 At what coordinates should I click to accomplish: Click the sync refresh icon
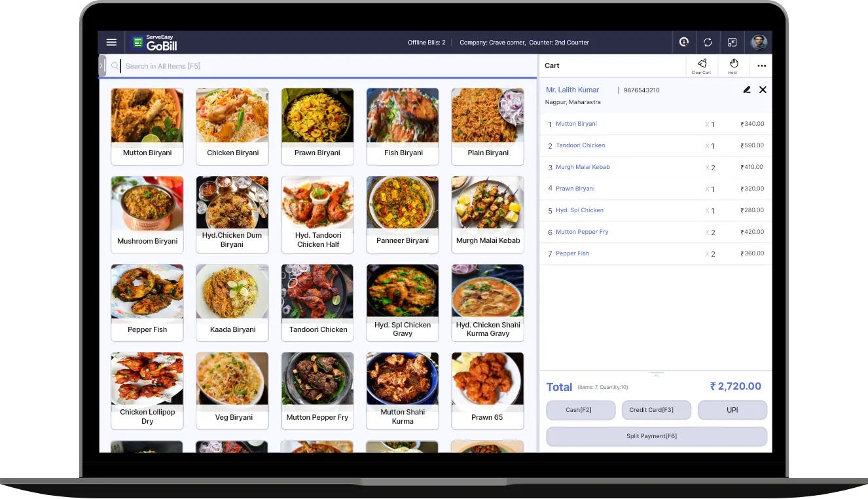coord(708,43)
